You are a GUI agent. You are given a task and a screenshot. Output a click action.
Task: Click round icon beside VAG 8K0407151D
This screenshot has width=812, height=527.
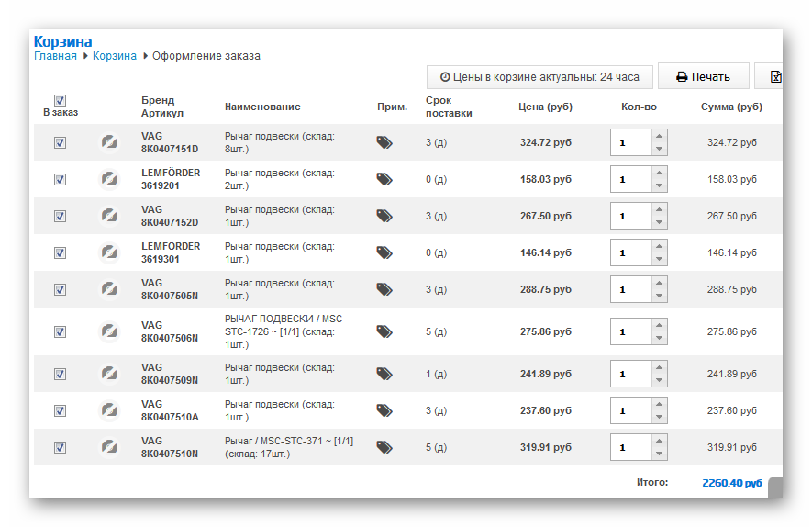click(109, 142)
